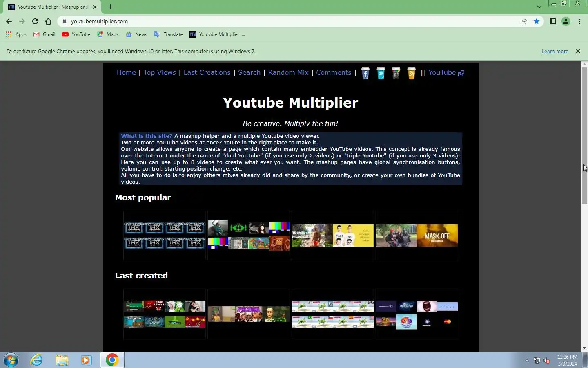Click the 'What is this site?' link
Image resolution: width=588 pixels, height=368 pixels.
point(147,136)
